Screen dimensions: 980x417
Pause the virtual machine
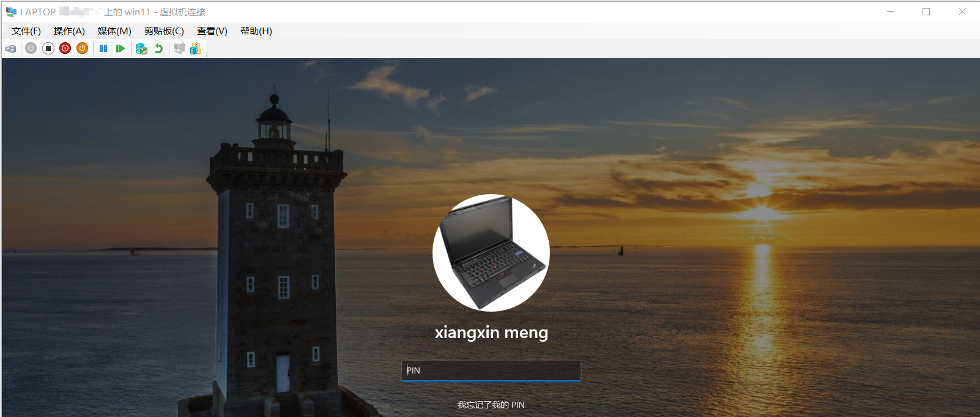click(103, 48)
